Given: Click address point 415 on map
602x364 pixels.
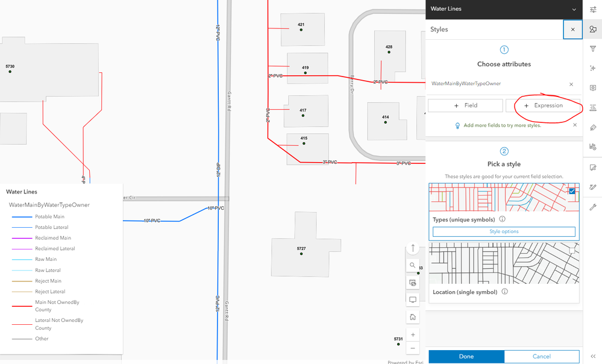Looking at the screenshot, I should 304,143.
